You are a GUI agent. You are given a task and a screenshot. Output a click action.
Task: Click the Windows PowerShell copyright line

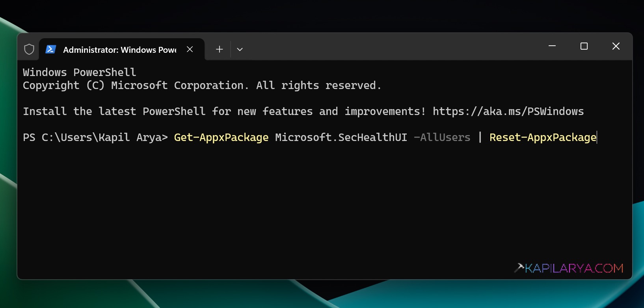tap(202, 85)
